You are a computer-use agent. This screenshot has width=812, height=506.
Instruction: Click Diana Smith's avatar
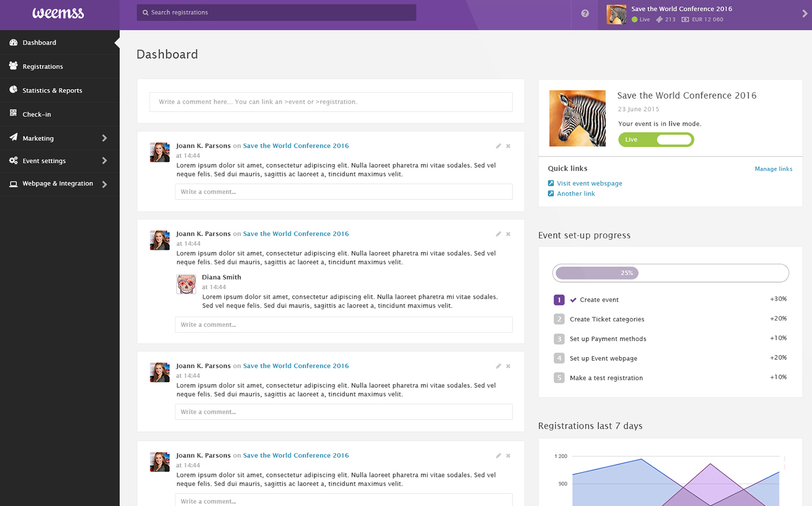click(x=186, y=284)
